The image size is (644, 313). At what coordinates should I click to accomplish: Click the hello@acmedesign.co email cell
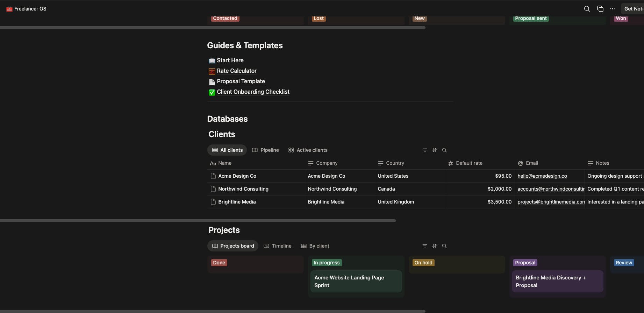pyautogui.click(x=550, y=176)
